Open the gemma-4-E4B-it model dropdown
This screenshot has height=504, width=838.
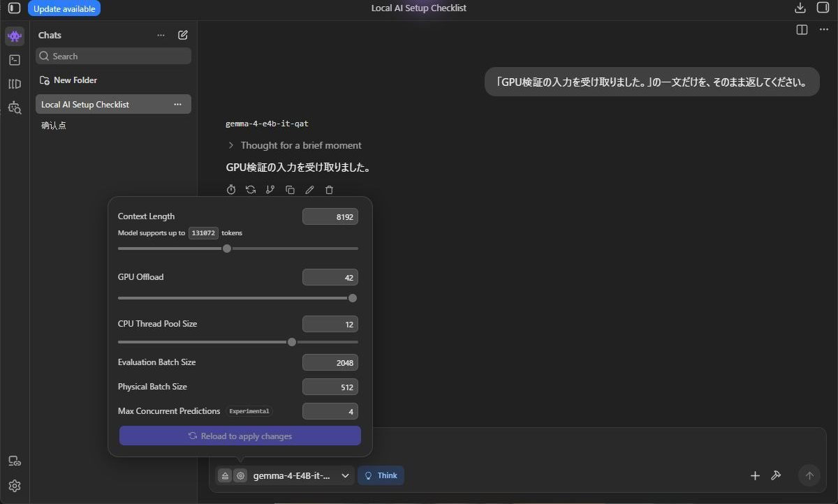click(301, 475)
